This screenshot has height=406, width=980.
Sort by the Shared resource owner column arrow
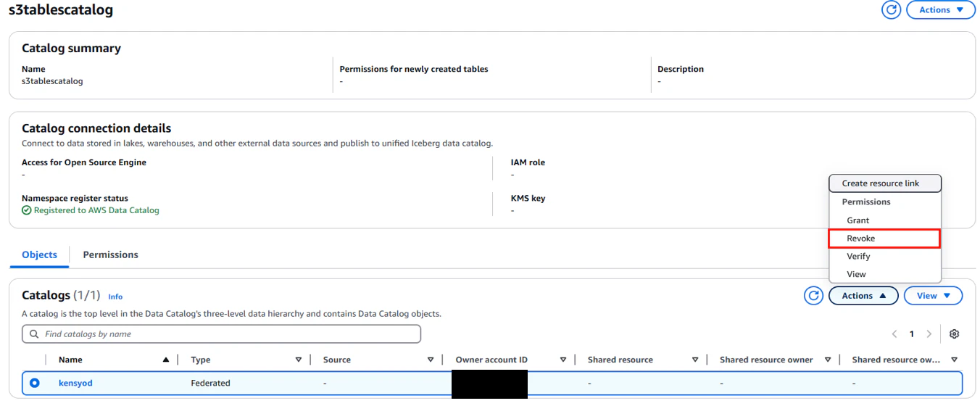(x=827, y=360)
